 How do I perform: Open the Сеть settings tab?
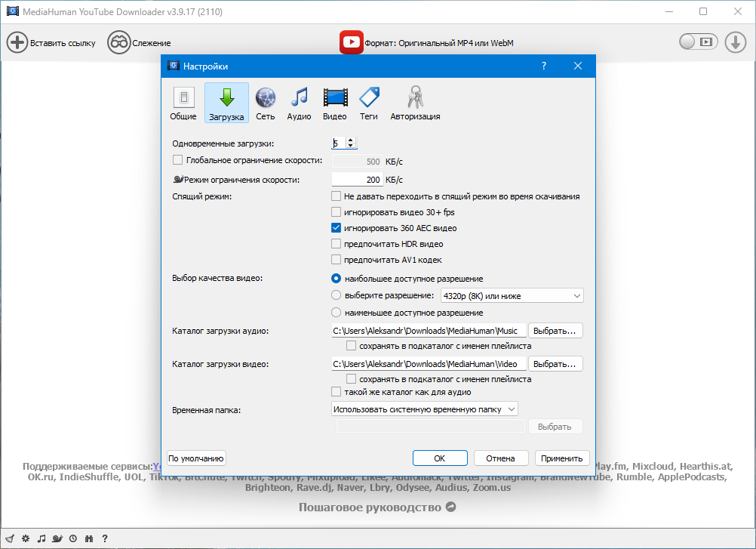coord(265,103)
